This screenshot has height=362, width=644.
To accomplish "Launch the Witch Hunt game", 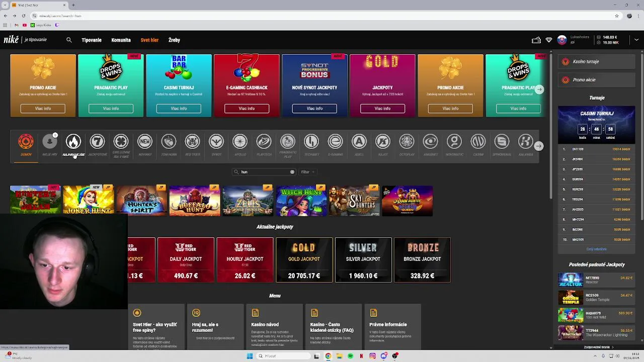I will (301, 200).
